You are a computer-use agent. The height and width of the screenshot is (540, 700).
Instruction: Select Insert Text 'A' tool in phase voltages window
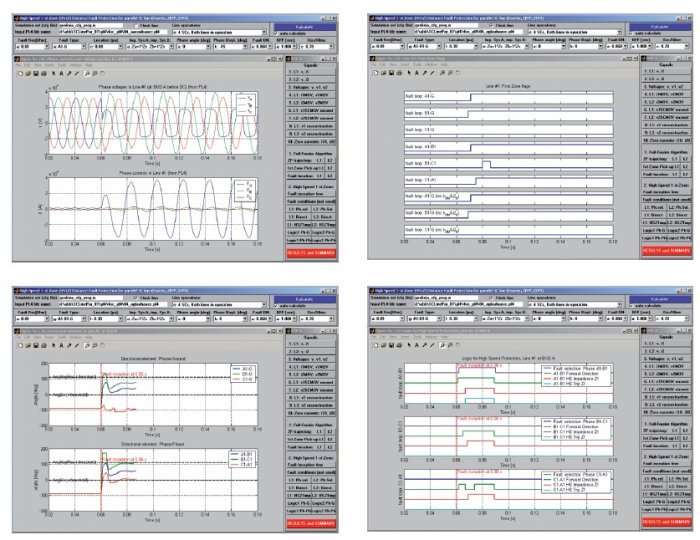pyautogui.click(x=62, y=74)
